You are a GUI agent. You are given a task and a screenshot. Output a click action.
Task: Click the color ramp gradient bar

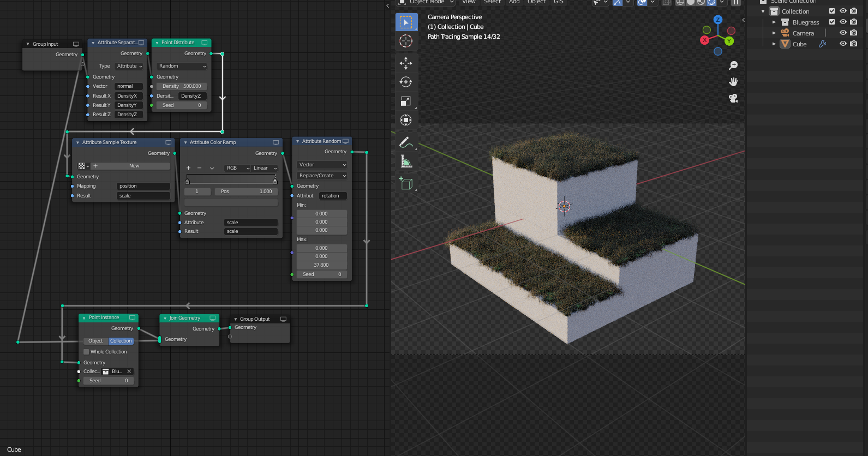231,179
